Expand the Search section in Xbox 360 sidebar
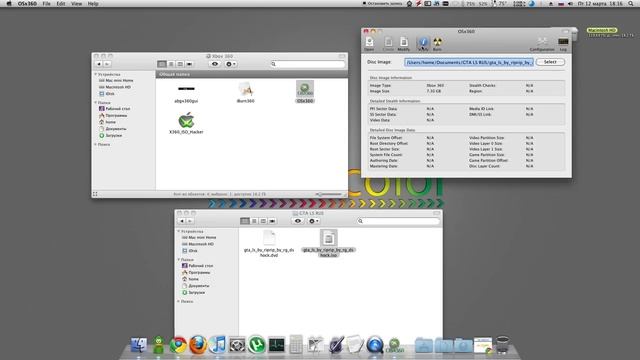Viewport: 640px width, 360px height. click(96, 144)
